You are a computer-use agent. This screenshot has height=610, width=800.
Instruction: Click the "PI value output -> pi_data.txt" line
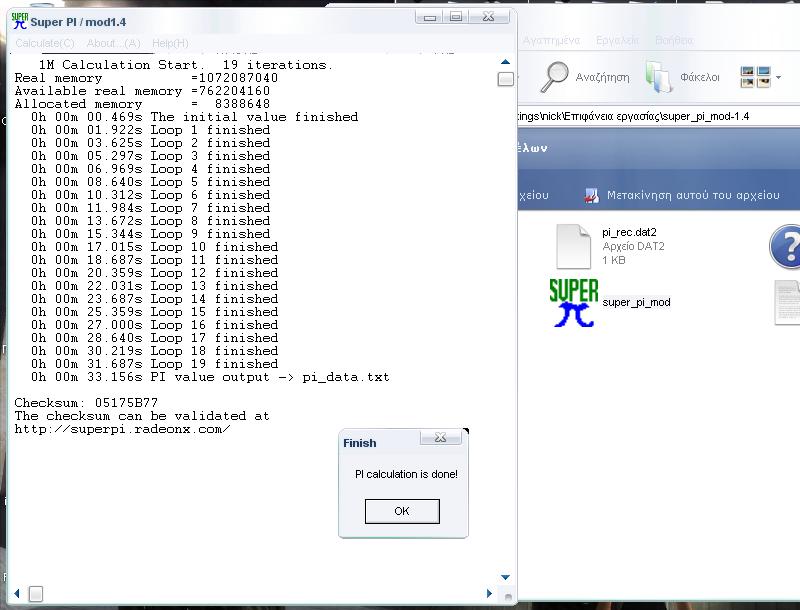210,377
